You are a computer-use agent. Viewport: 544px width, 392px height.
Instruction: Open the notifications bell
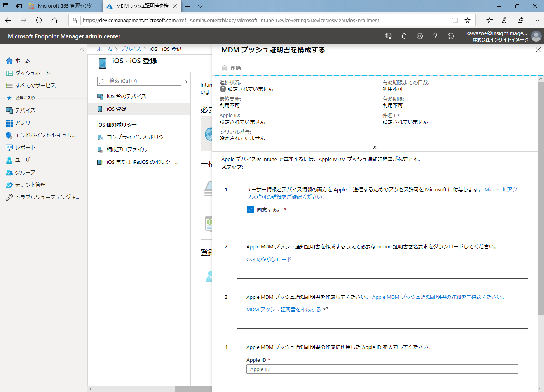[404, 36]
